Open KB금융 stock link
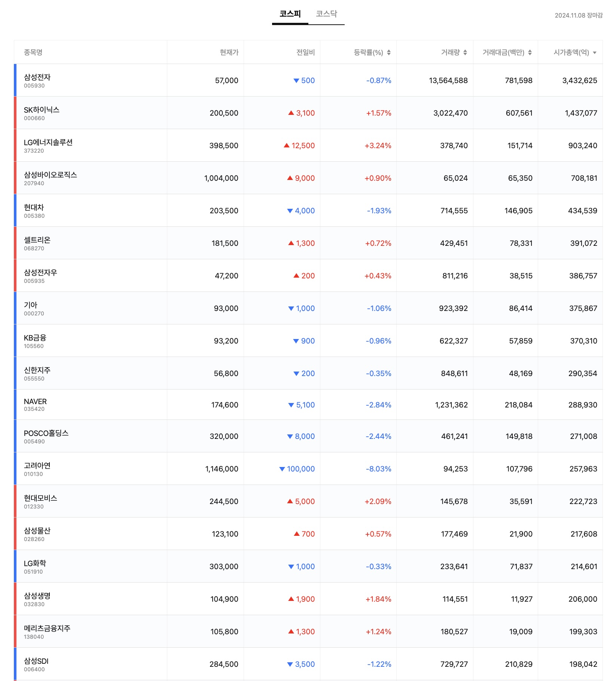Screen dimensions: 616x681 coord(35,338)
